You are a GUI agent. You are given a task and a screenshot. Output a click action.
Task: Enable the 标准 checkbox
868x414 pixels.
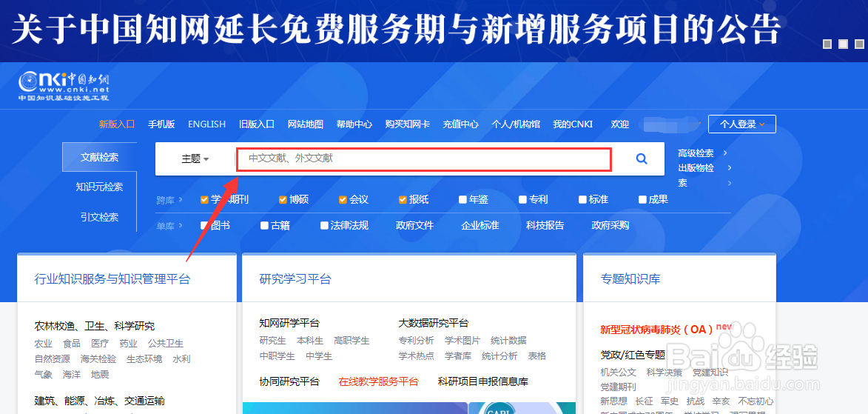coord(582,199)
